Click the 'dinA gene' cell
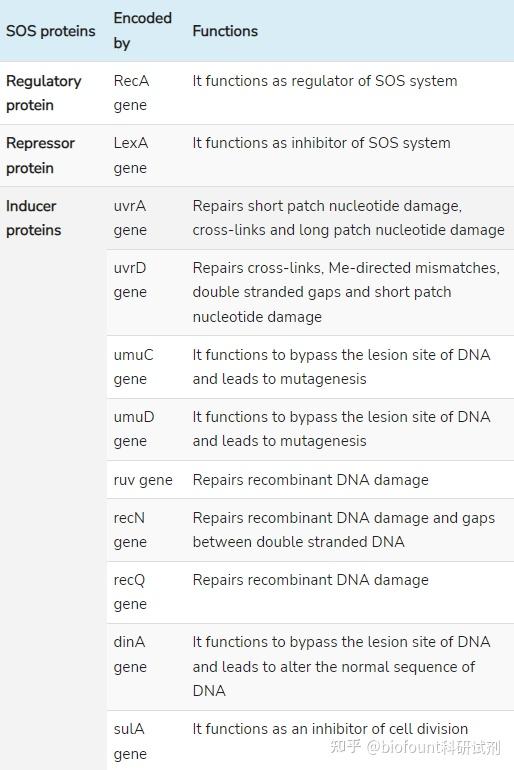The width and height of the screenshot is (514, 770). 130,655
